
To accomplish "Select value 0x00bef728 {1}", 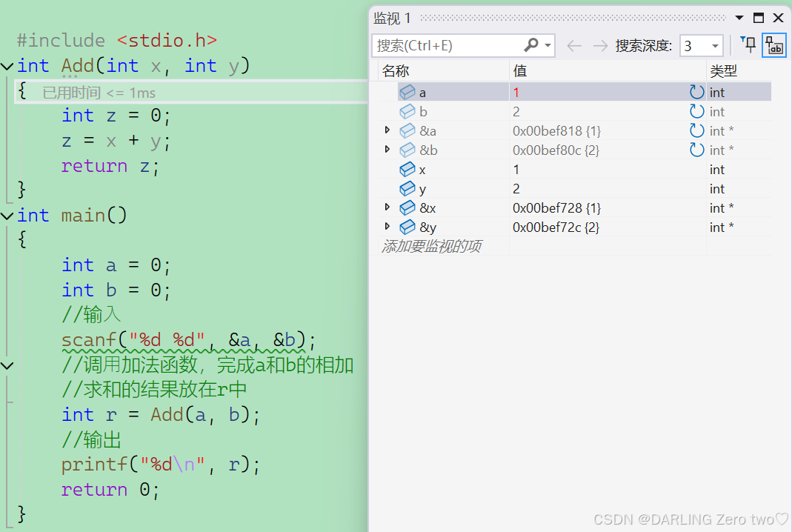I will pos(556,207).
